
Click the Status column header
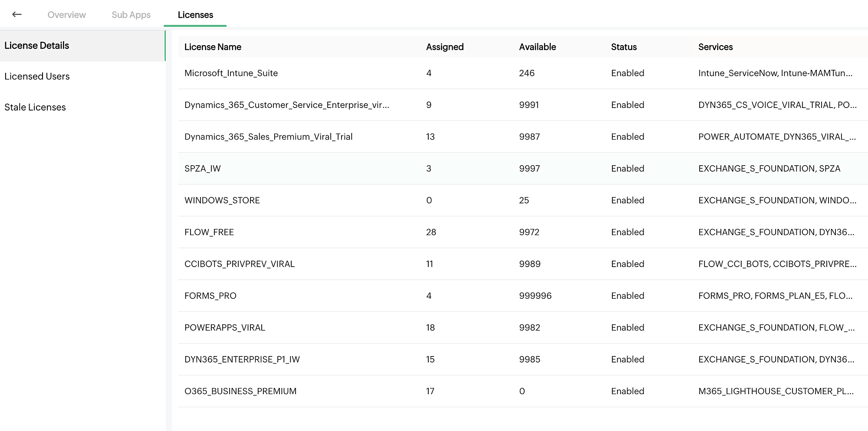tap(624, 47)
